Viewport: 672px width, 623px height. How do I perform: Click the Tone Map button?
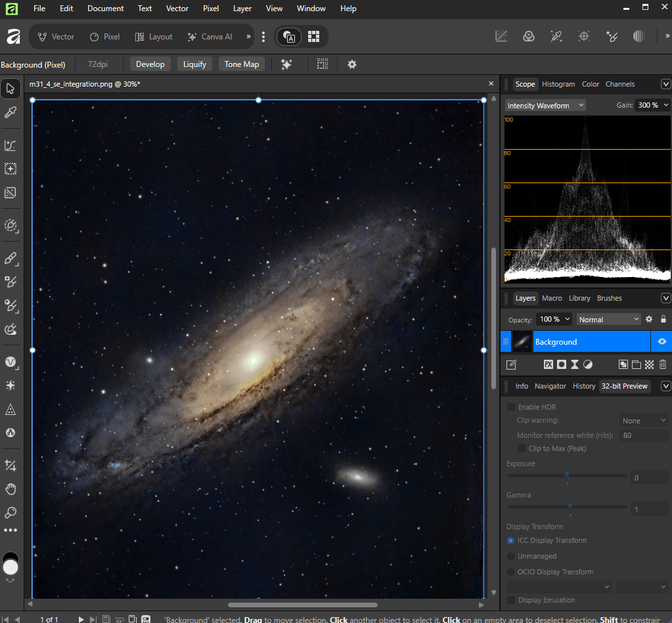click(242, 64)
